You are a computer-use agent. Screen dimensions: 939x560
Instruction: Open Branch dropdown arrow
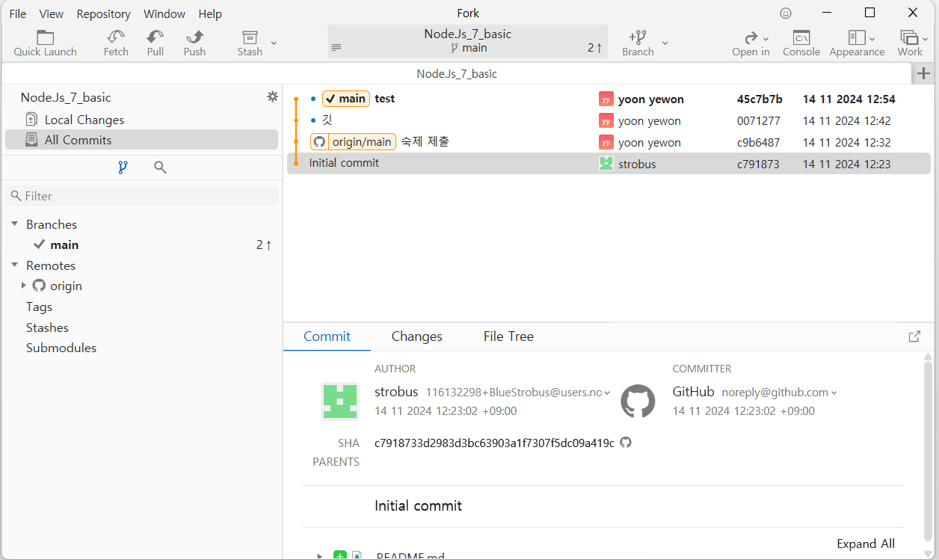pos(665,43)
